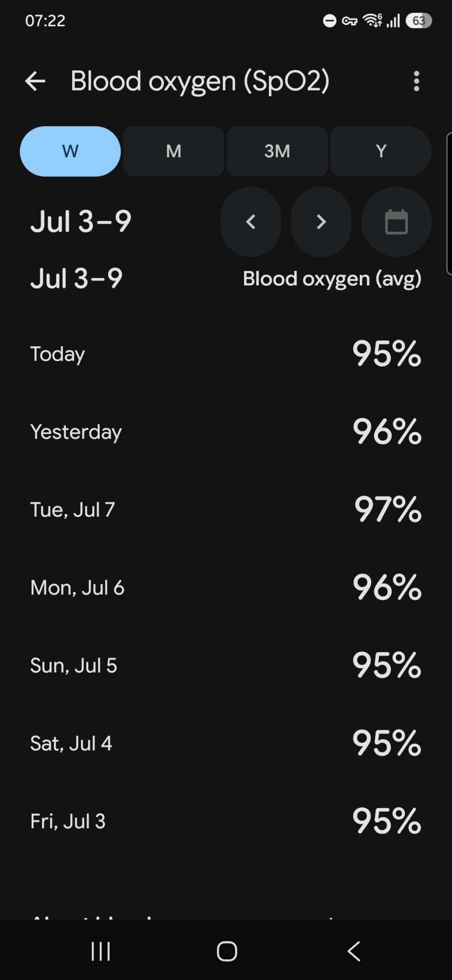Open the calendar date picker
This screenshot has height=980, width=452.
396,222
